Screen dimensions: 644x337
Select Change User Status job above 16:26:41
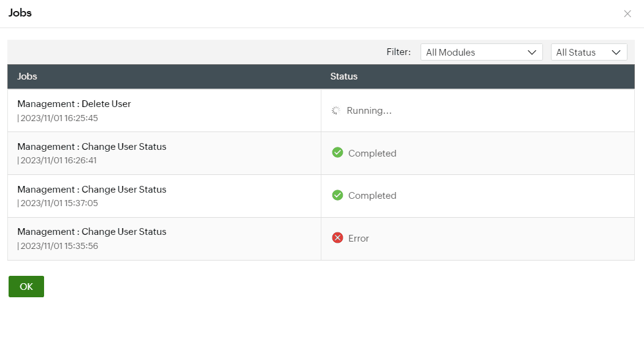[92, 147]
